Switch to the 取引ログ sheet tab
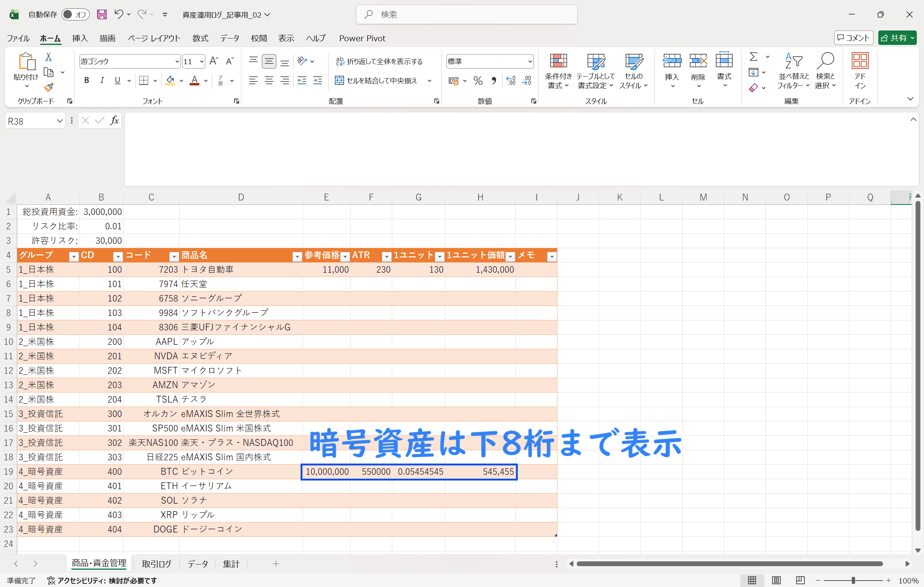Viewport: 924px width, 587px height. coord(156,564)
